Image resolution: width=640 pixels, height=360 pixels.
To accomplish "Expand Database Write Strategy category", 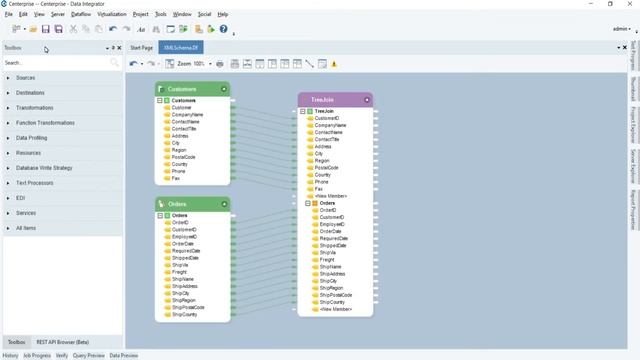I will [x=8, y=168].
